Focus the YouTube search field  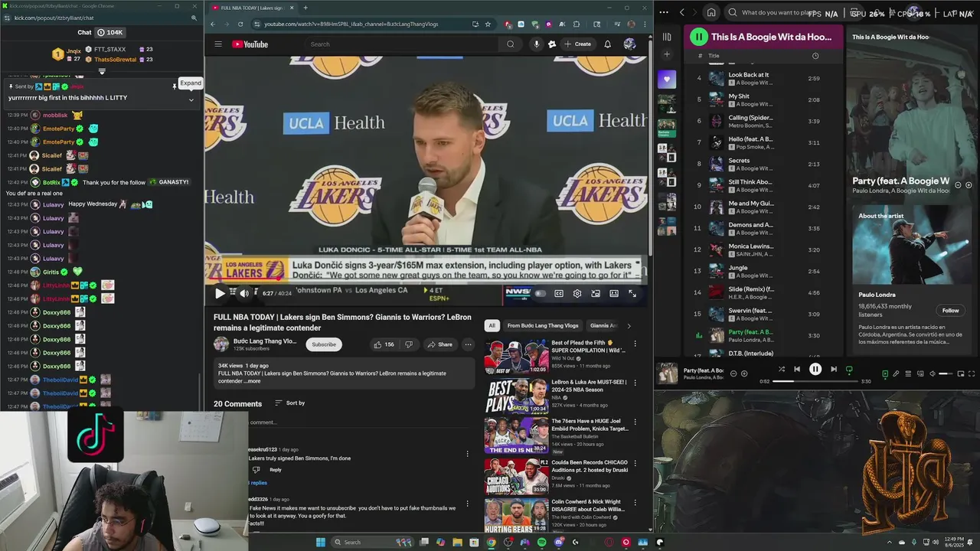pyautogui.click(x=403, y=44)
